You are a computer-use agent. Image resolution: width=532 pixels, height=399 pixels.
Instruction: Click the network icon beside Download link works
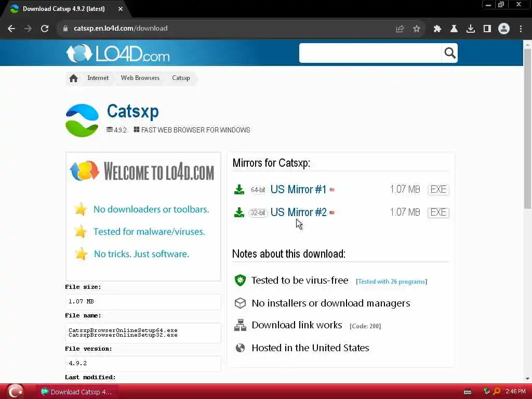point(240,325)
